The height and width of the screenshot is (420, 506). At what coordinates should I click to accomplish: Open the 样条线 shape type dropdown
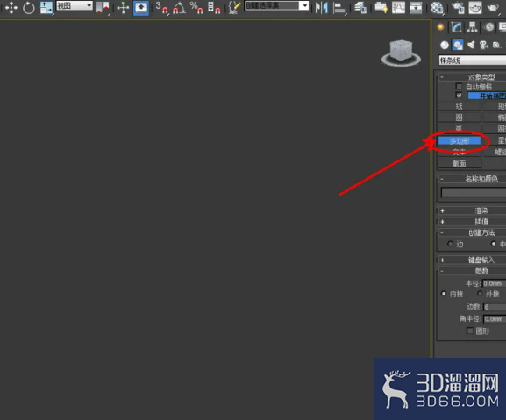tap(472, 61)
